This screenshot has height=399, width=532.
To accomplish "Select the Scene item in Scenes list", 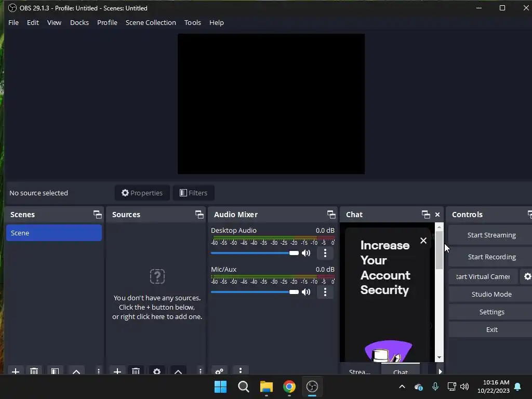I will pos(54,233).
